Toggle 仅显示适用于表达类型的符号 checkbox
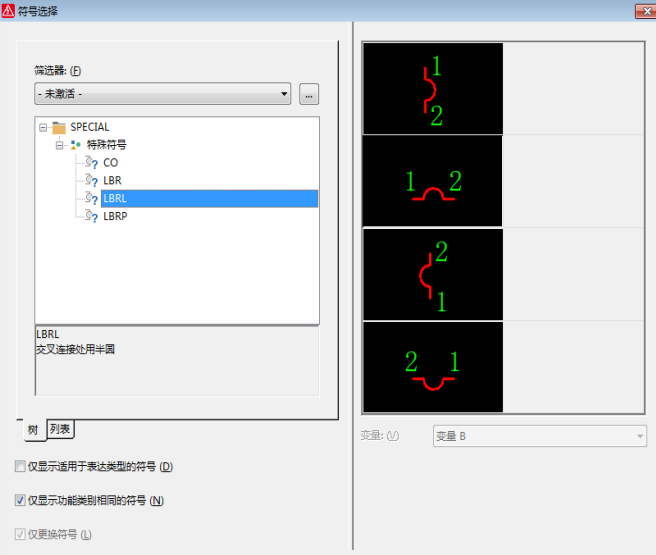Viewport: 656px width, 555px height. click(x=20, y=466)
